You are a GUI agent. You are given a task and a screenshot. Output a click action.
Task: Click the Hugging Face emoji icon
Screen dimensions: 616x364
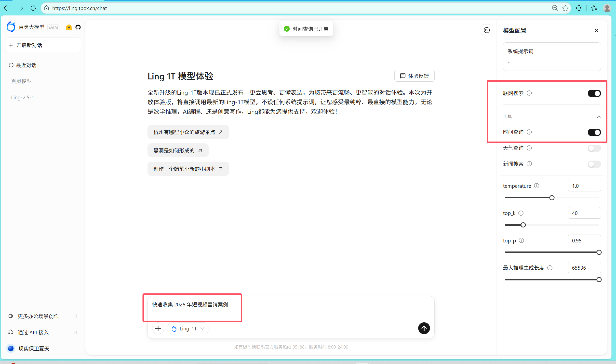tap(69, 27)
